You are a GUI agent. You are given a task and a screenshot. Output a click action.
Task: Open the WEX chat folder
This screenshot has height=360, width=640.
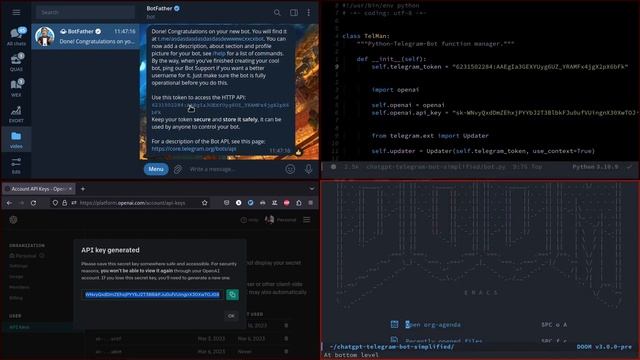[16, 88]
